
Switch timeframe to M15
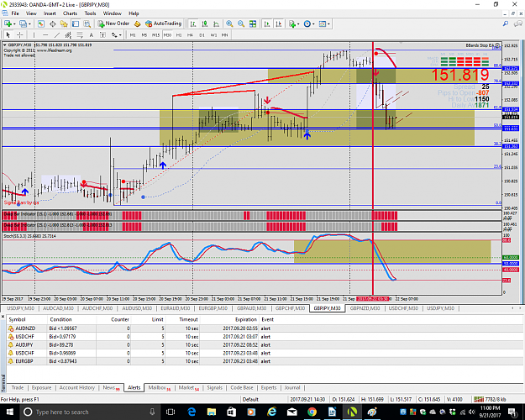pos(155,34)
